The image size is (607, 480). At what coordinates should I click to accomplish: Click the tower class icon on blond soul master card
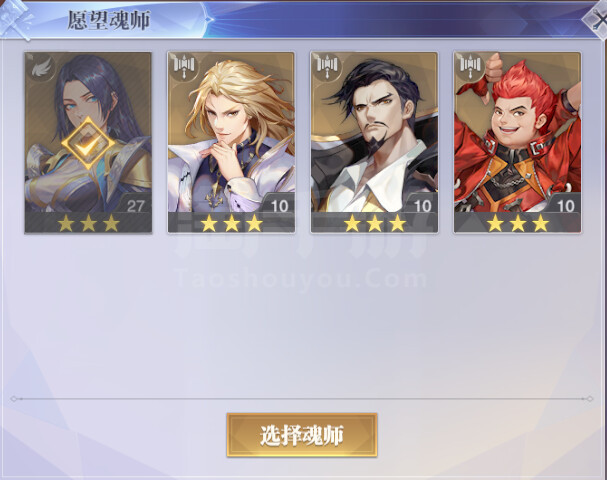pos(184,67)
